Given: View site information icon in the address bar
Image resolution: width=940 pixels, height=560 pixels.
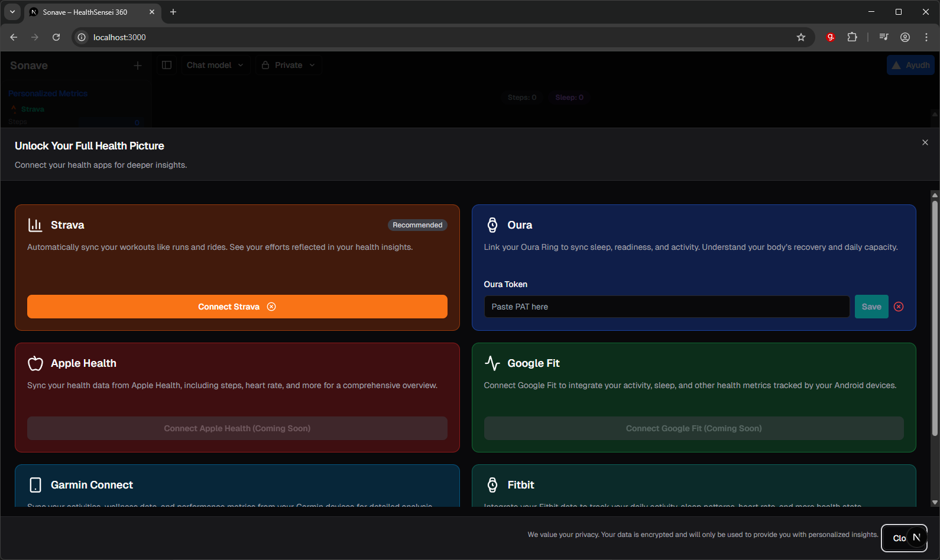Looking at the screenshot, I should click(82, 37).
